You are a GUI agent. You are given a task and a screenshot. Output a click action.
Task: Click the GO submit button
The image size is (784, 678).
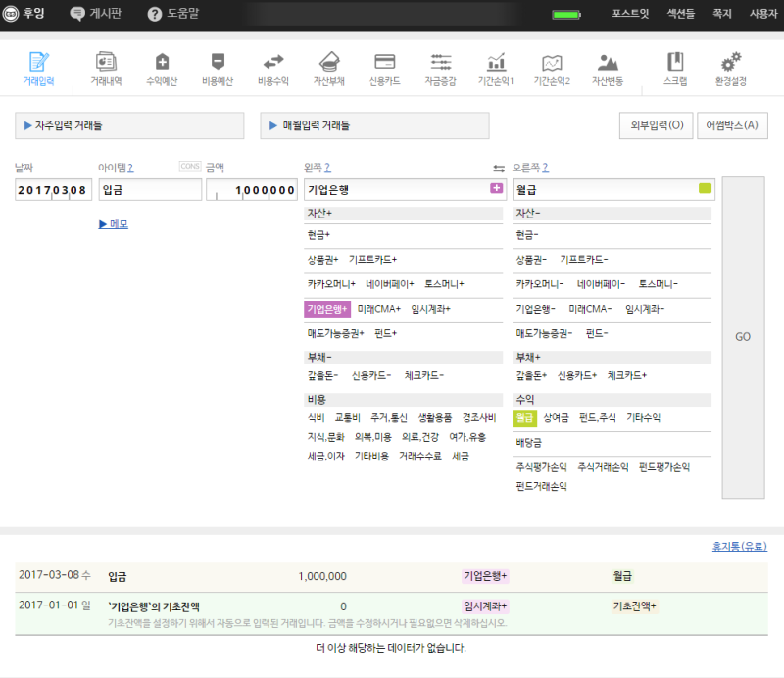[x=743, y=337]
